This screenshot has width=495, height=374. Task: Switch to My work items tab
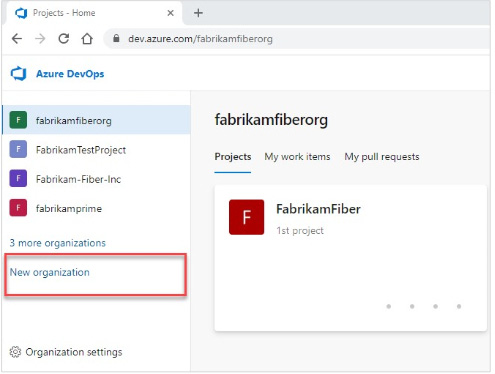pos(297,157)
